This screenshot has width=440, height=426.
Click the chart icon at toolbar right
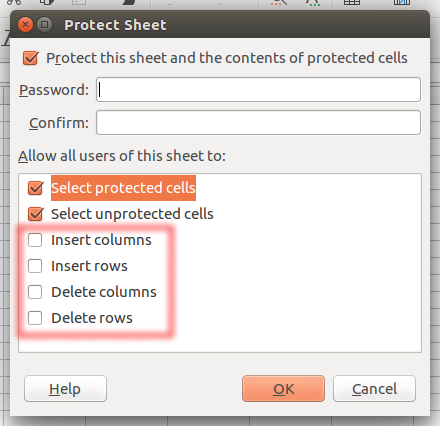402,2
